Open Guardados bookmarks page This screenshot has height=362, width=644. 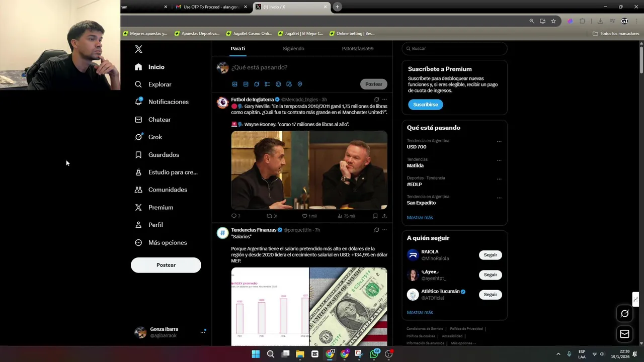[x=157, y=155]
